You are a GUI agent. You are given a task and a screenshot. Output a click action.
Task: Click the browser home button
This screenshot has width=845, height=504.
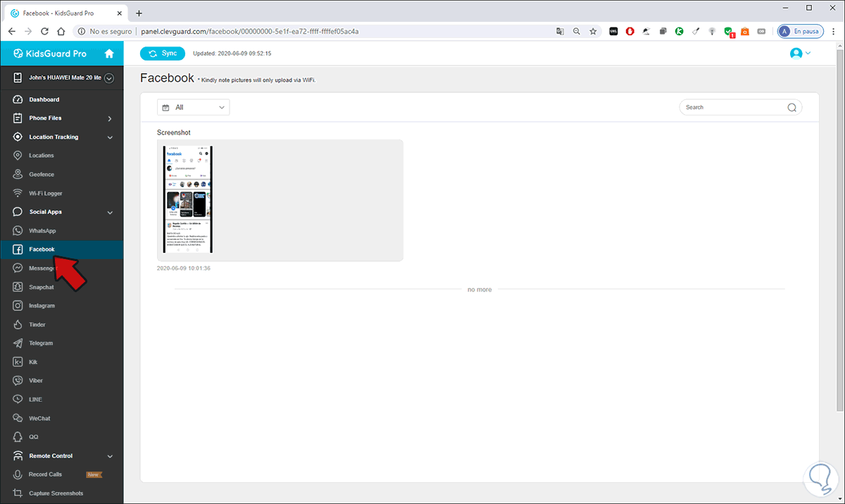[61, 32]
